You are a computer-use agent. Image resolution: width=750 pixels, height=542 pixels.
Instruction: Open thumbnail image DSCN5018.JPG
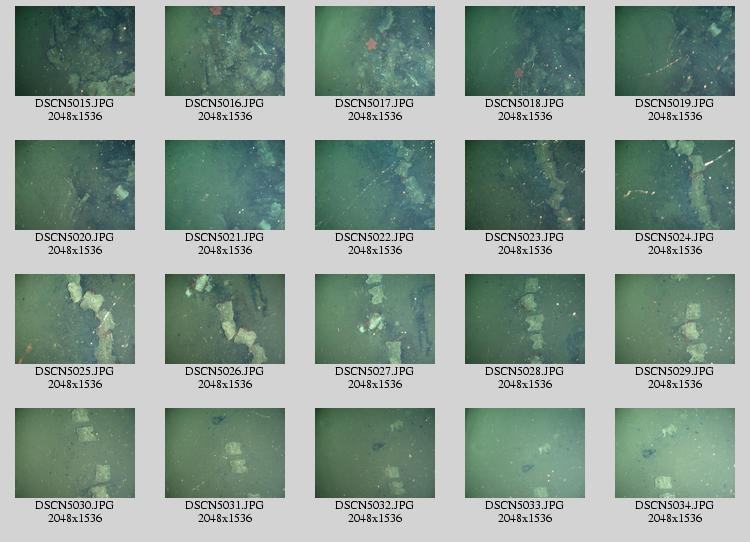tap(525, 51)
